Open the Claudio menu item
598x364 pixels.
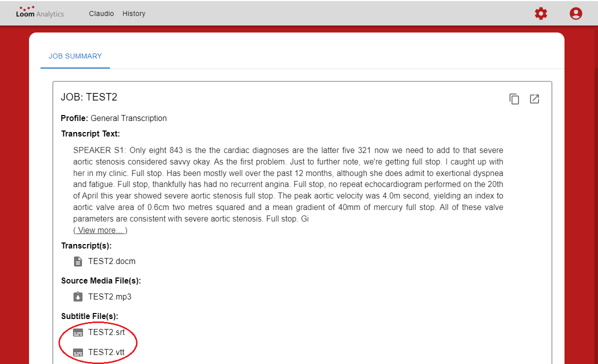[101, 13]
